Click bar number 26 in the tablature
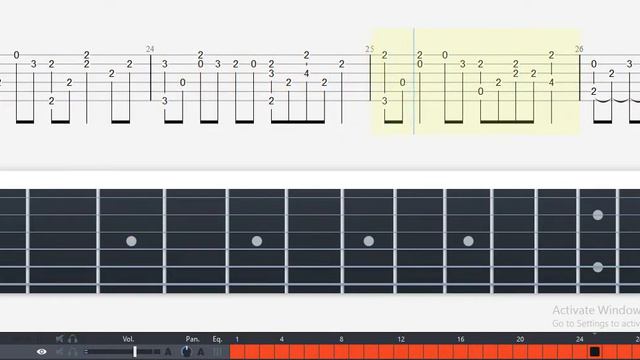 tap(579, 49)
